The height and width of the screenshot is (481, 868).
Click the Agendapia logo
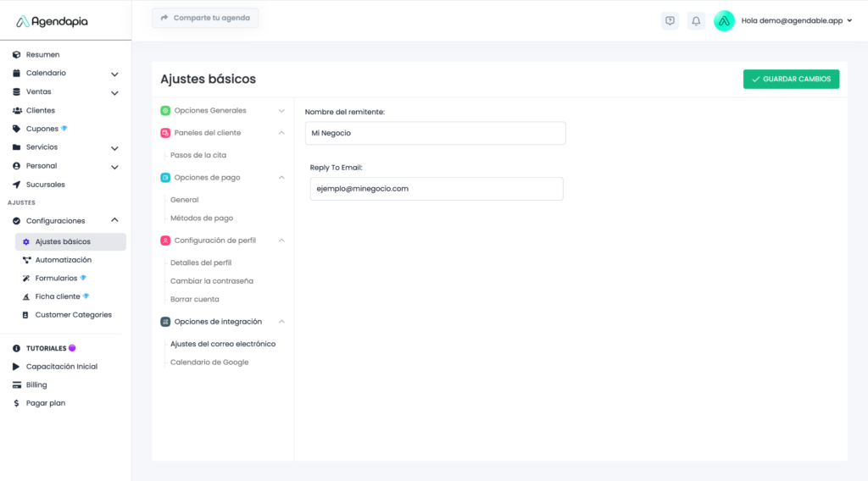click(52, 21)
